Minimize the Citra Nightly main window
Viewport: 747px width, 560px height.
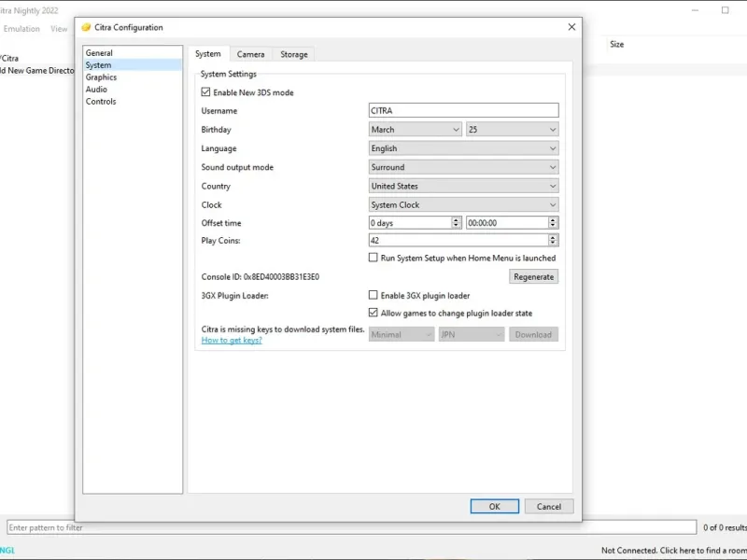click(695, 10)
